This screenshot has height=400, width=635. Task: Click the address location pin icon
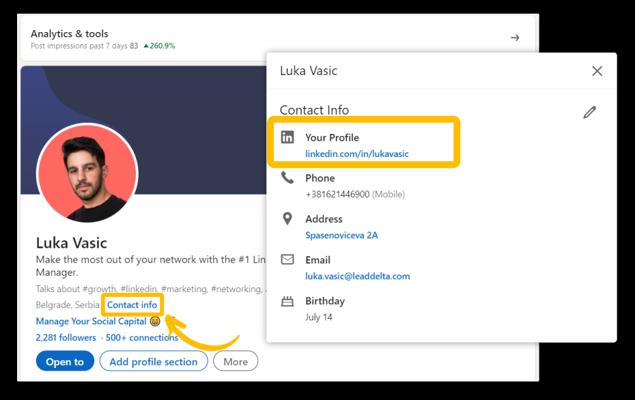coord(287,219)
